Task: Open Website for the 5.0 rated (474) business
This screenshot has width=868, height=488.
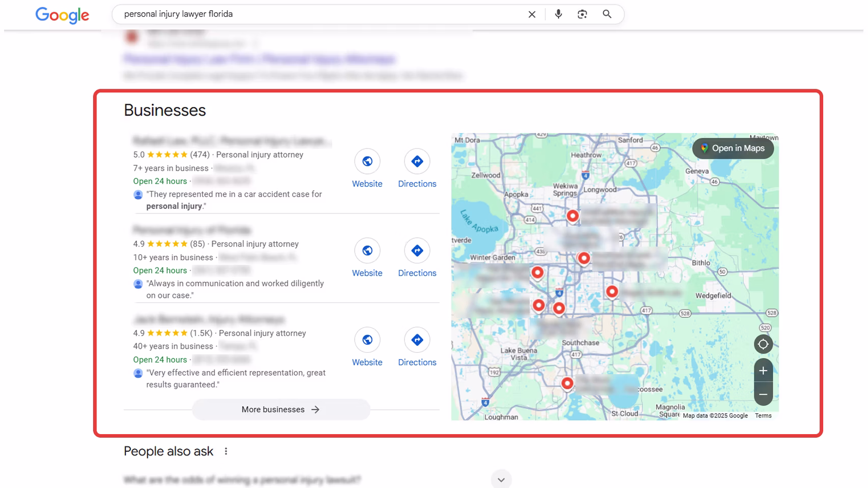Action: [367, 169]
